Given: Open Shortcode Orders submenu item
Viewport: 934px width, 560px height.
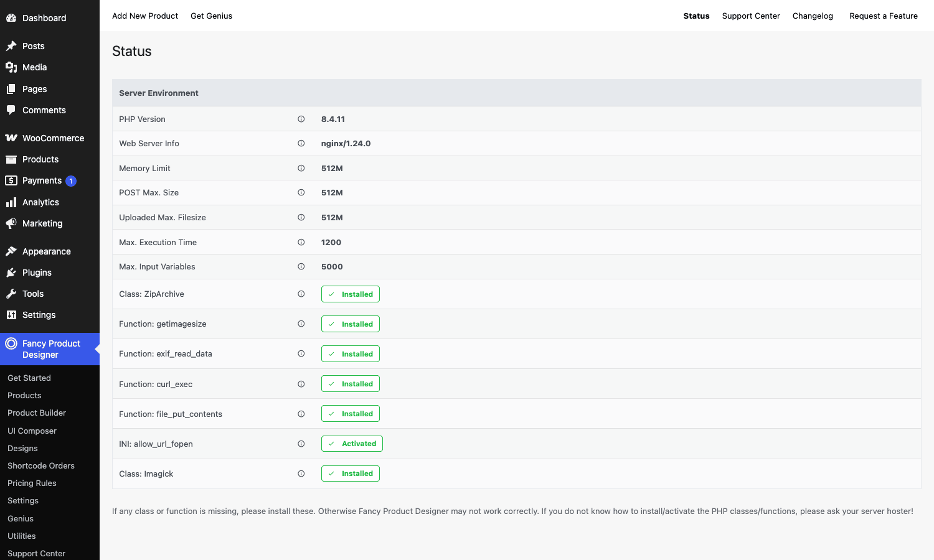Looking at the screenshot, I should 41,465.
